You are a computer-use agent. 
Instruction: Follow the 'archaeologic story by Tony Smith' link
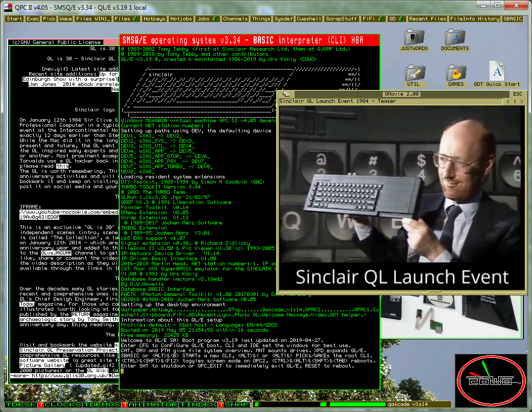tap(69, 319)
